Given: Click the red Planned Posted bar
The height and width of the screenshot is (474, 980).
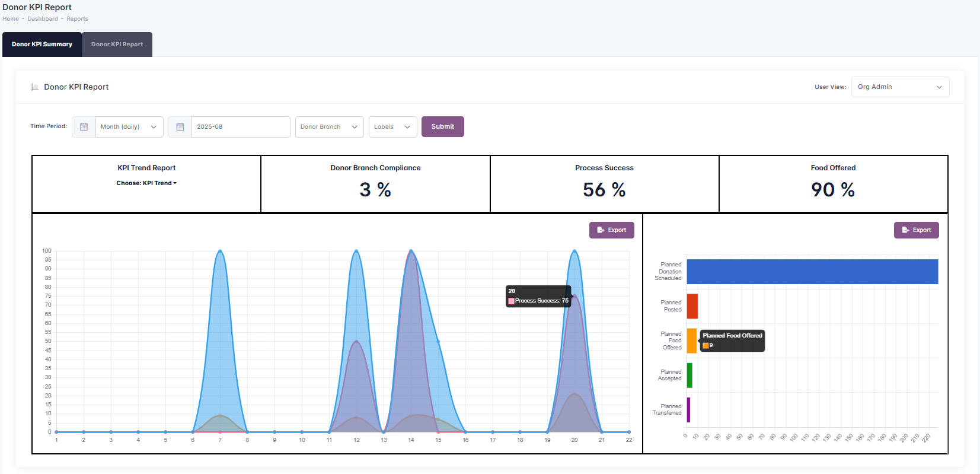Looking at the screenshot, I should tap(692, 306).
